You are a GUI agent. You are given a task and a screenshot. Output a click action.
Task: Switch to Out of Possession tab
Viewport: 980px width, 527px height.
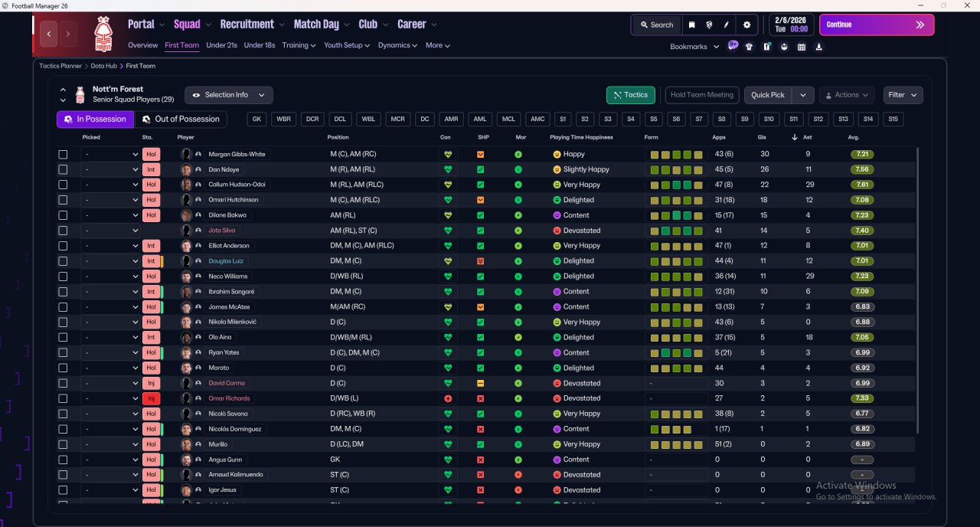pos(181,119)
